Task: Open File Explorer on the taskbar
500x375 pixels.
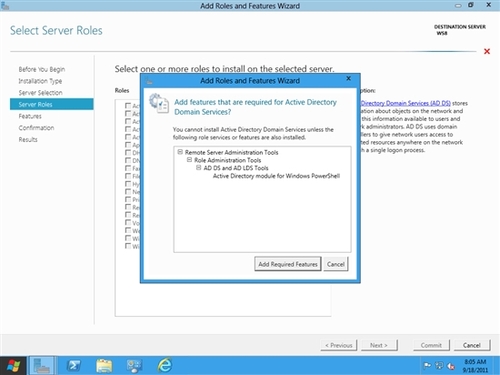Action: click(x=104, y=366)
